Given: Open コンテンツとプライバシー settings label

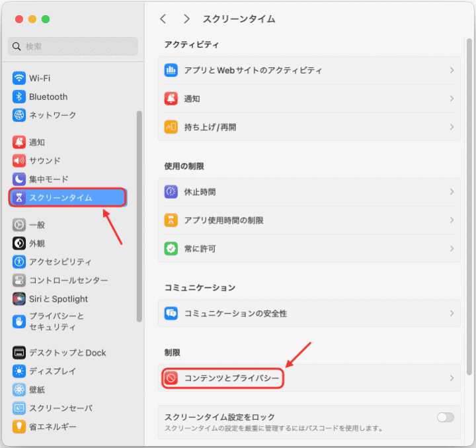Looking at the screenshot, I should 231,378.
